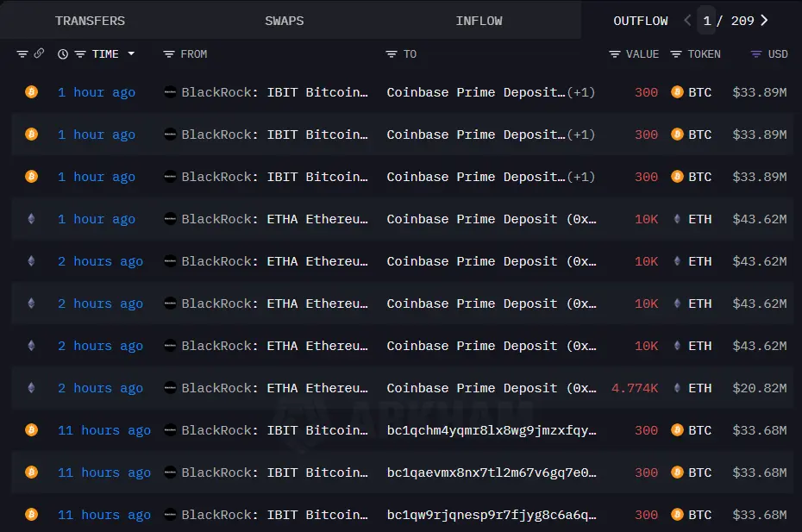The width and height of the screenshot is (802, 532).
Task: Go to previous outflow page arrow
Action: [687, 21]
